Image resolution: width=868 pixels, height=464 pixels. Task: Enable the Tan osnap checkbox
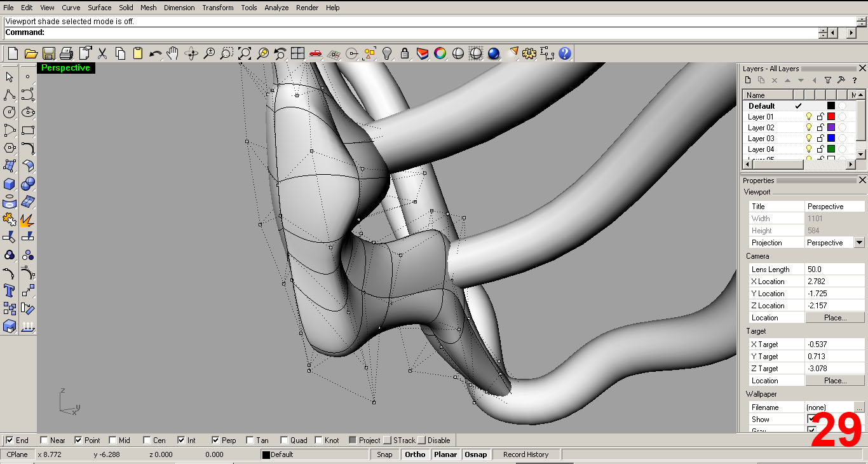(250, 440)
